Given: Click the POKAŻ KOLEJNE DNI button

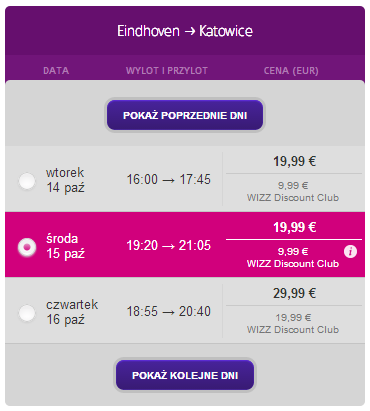Looking at the screenshot, I should (x=185, y=375).
